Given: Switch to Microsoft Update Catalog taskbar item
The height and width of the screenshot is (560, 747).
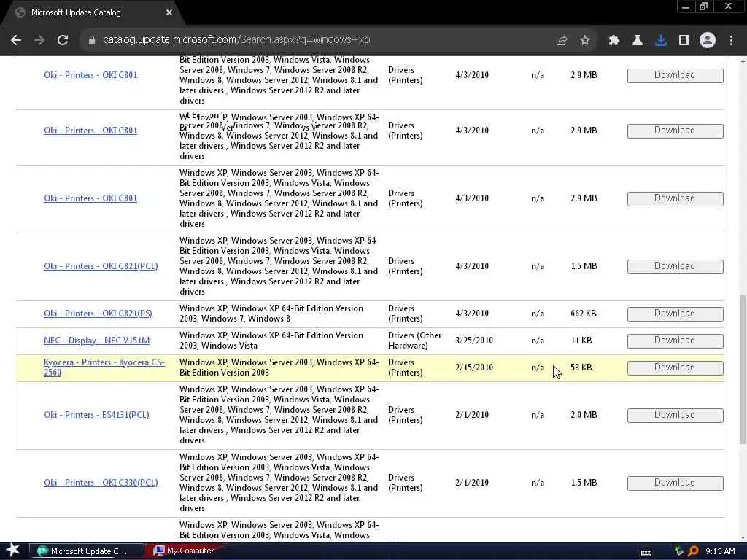Looking at the screenshot, I should [86, 551].
